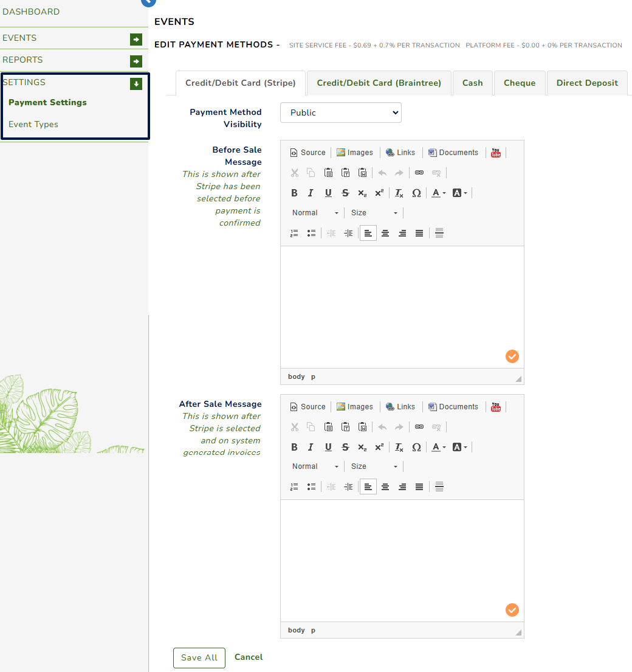Click Save All button
The height and width of the screenshot is (672, 632).
point(199,657)
